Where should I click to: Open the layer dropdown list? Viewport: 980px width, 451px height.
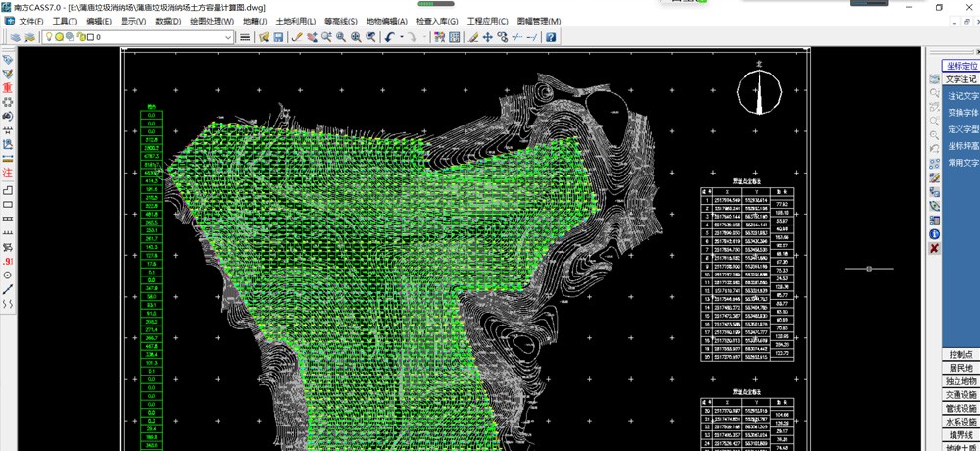point(228,37)
